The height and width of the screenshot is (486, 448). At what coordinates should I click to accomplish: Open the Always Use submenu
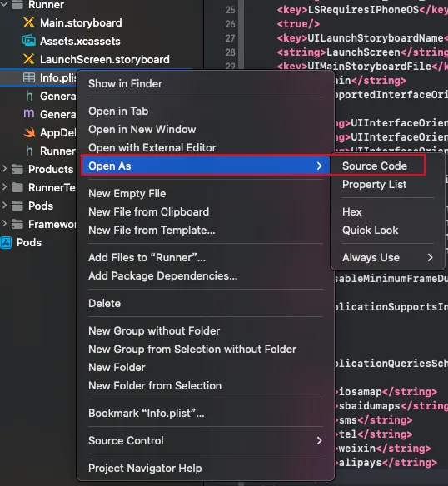click(x=387, y=258)
